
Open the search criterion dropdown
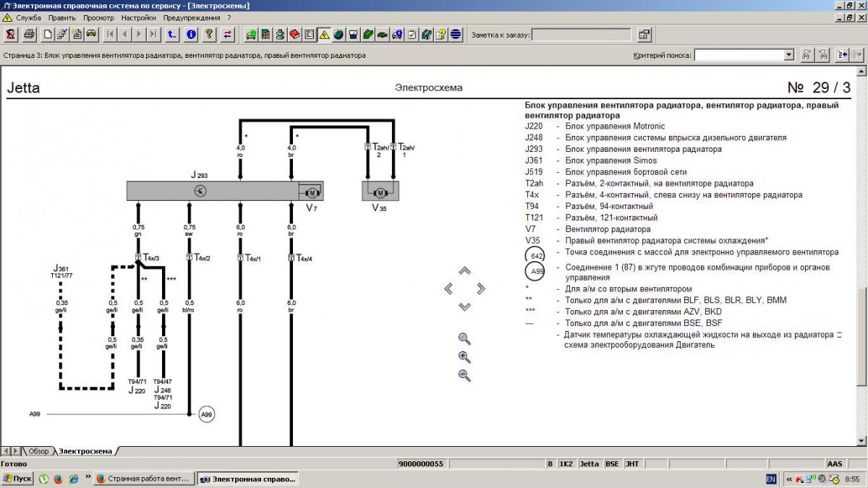(x=789, y=55)
